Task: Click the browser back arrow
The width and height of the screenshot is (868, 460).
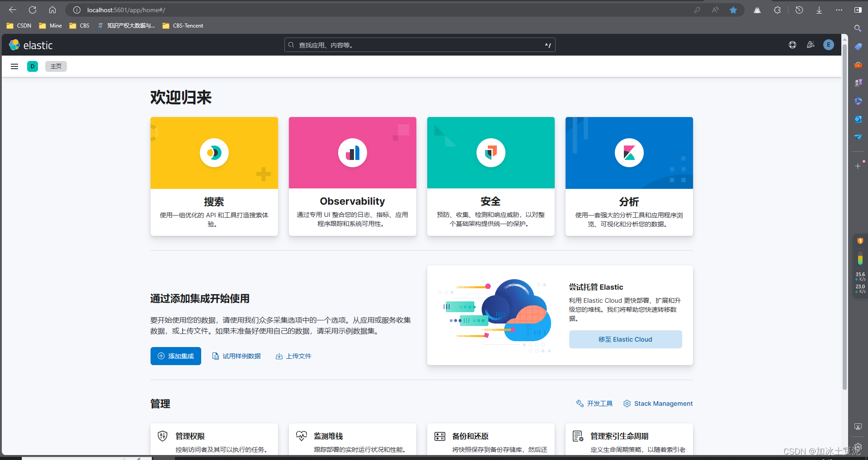Action: pyautogui.click(x=13, y=10)
